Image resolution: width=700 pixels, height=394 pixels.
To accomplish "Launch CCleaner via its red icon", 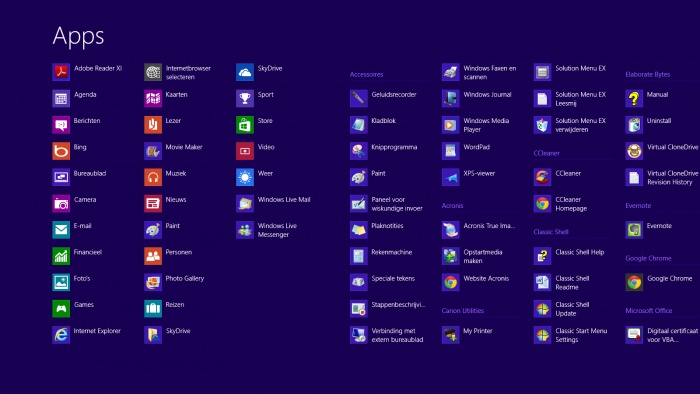I will point(542,177).
